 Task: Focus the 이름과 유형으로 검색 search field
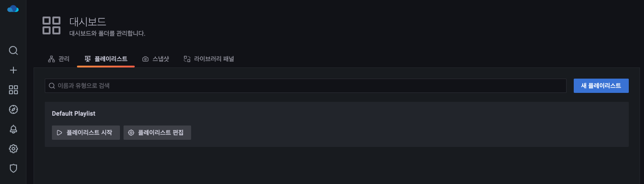point(306,86)
